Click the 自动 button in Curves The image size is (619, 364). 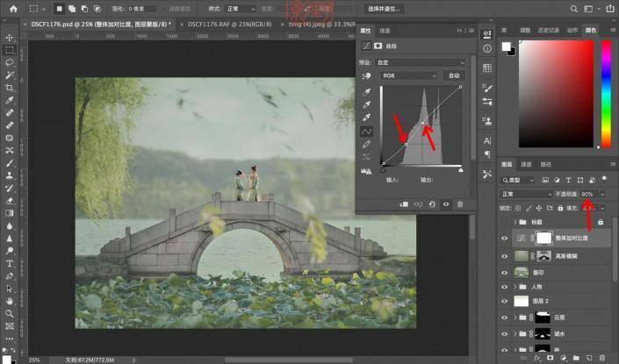[454, 76]
